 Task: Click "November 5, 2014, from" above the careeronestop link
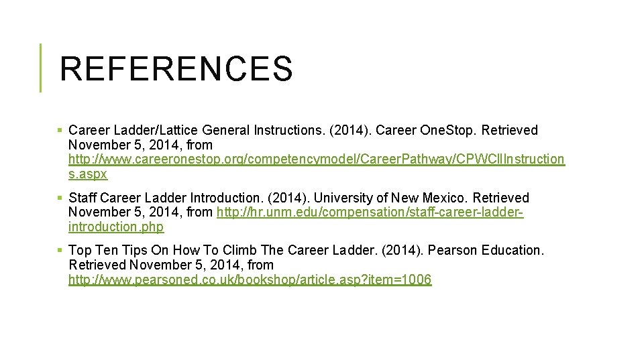coord(140,145)
